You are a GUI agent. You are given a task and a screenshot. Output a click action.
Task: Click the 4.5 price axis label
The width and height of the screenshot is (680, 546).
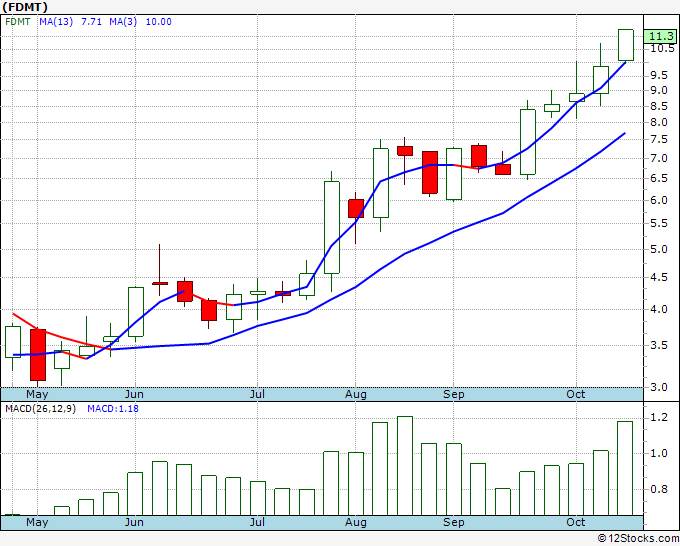pos(659,278)
